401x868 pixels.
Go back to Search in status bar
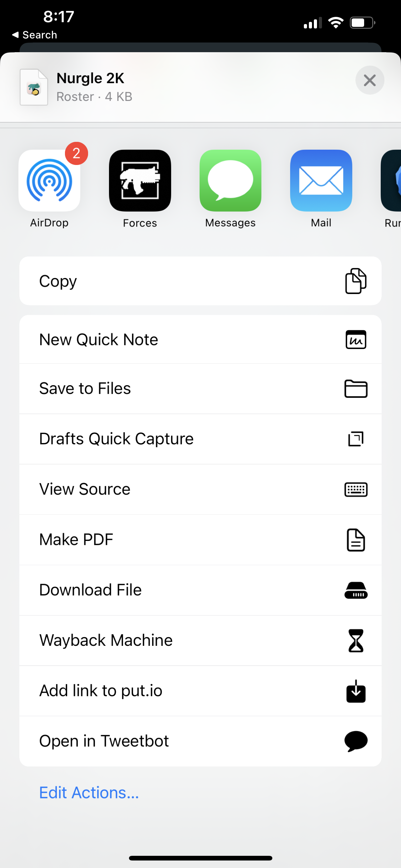tap(35, 35)
